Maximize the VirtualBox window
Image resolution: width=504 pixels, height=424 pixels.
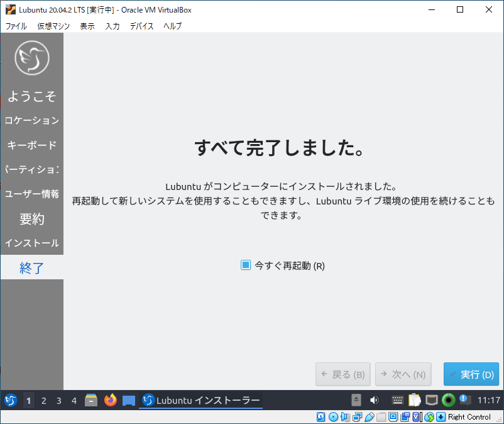[x=460, y=9]
